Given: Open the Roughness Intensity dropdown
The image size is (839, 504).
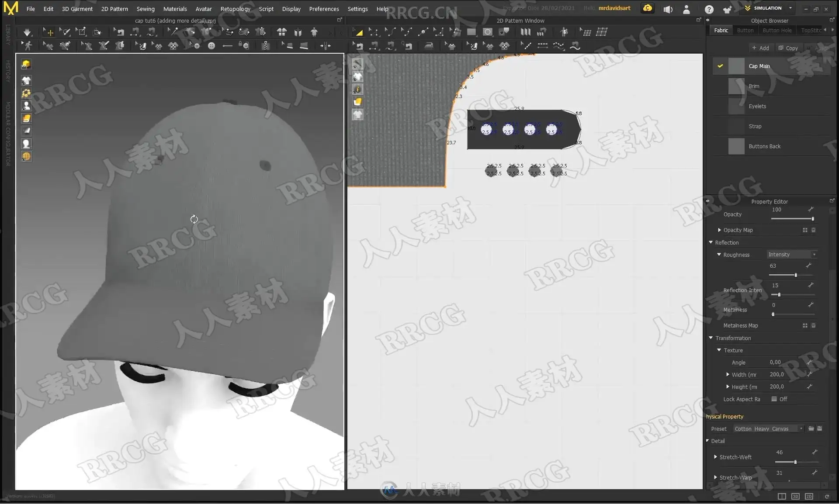Looking at the screenshot, I should [x=792, y=255].
